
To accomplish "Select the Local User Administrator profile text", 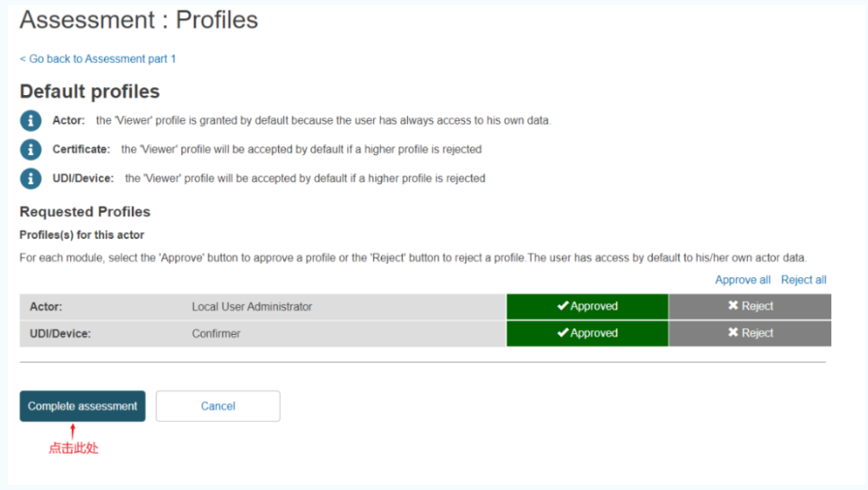I will pyautogui.click(x=252, y=307).
